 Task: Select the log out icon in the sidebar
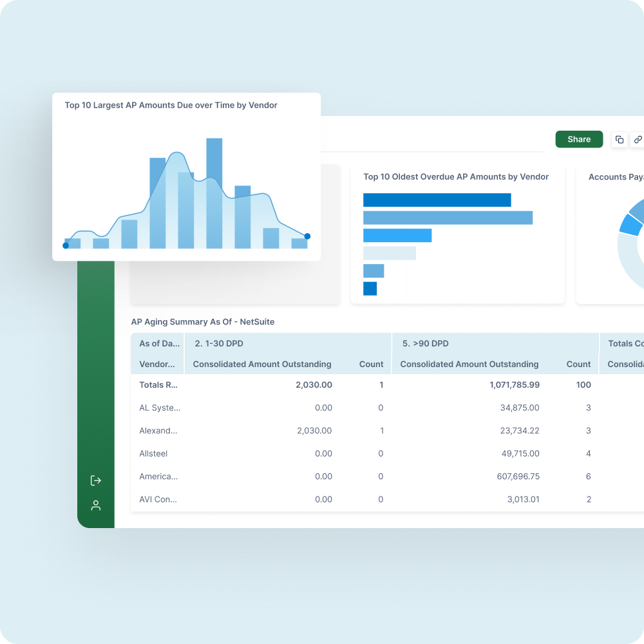[x=95, y=480]
